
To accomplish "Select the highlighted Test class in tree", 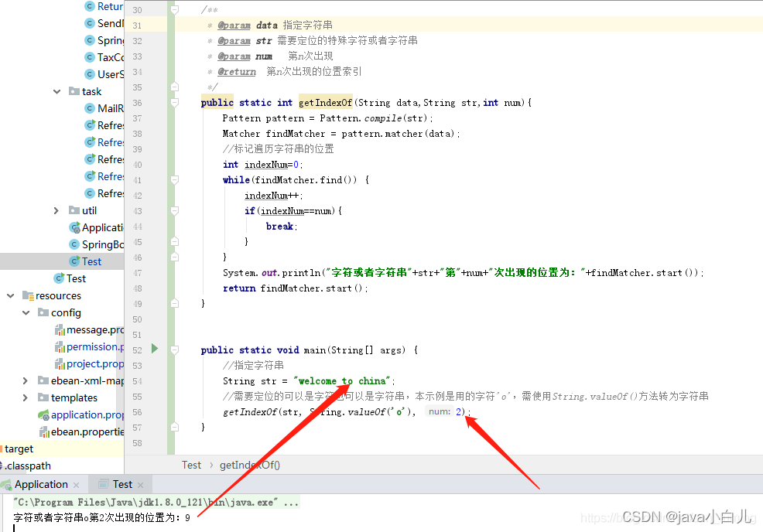I will [91, 261].
